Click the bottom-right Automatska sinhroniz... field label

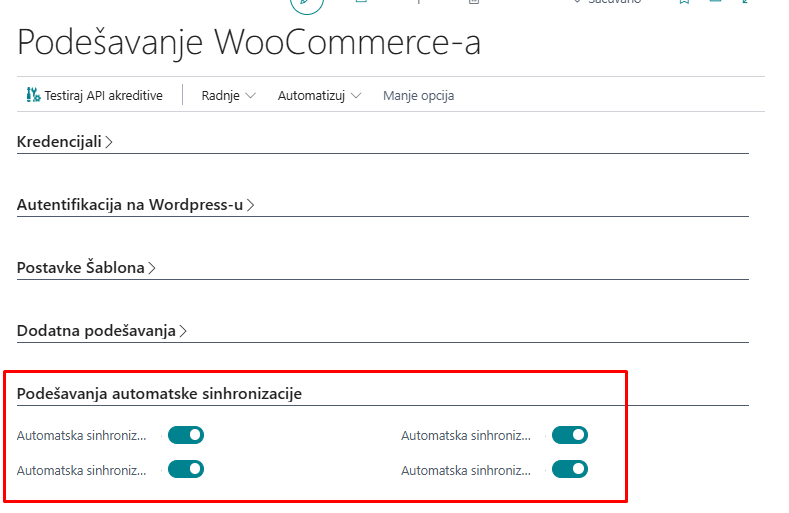tap(465, 469)
